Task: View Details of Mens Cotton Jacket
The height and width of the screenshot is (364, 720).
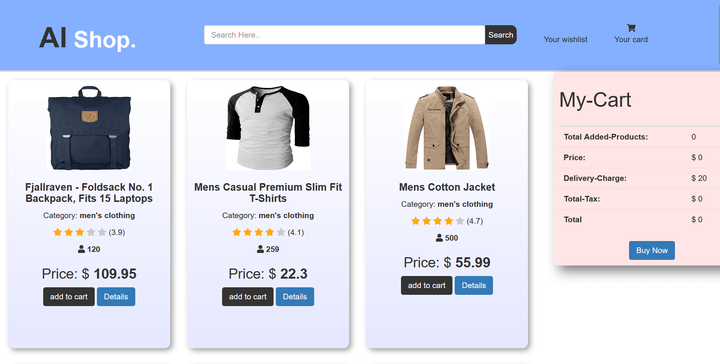Action: click(474, 286)
